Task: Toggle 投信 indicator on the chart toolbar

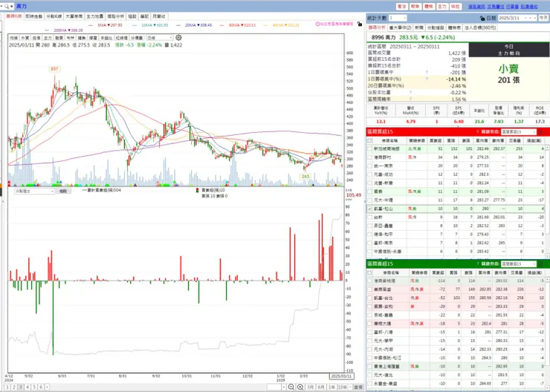Action: point(36,38)
